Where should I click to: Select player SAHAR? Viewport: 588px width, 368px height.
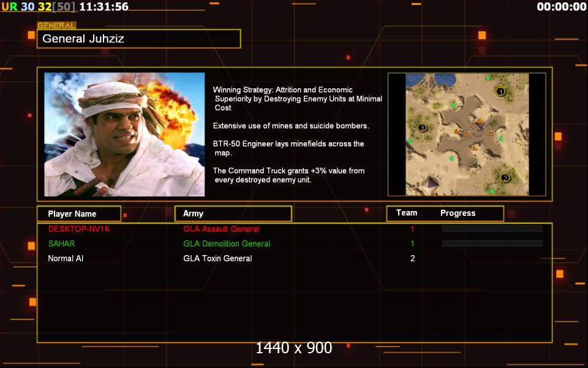coord(61,243)
